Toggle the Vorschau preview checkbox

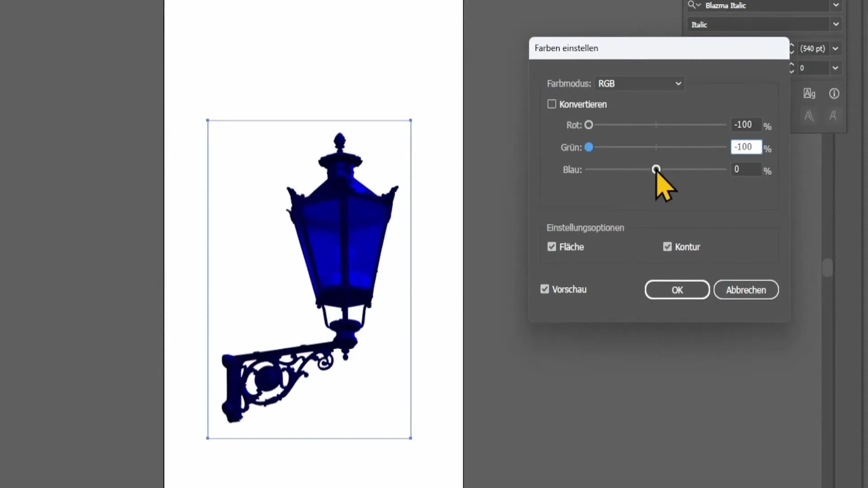point(545,289)
